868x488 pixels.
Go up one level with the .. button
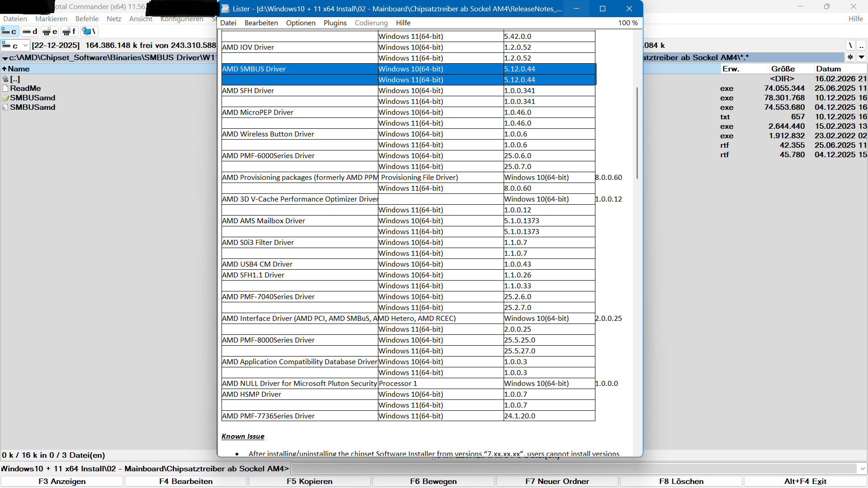point(861,45)
